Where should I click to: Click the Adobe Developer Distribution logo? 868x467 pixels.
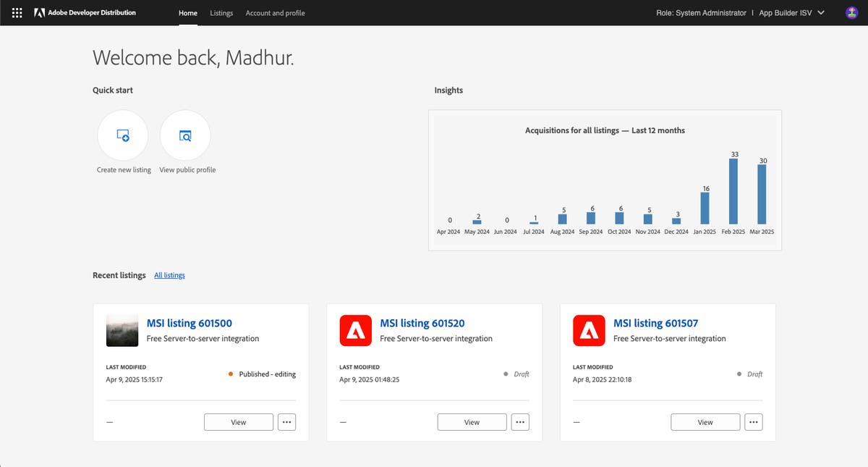pyautogui.click(x=87, y=12)
